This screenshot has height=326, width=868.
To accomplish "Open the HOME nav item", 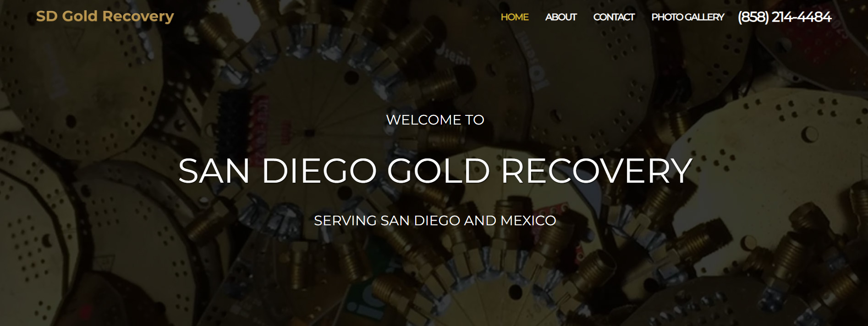I will tap(514, 17).
